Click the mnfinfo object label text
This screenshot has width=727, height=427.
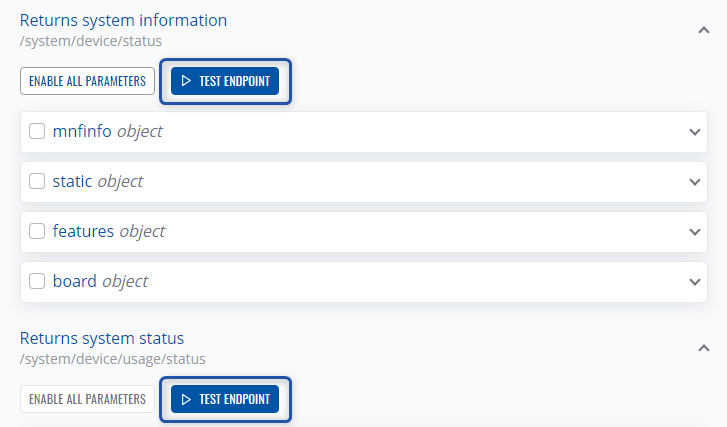coord(107,131)
